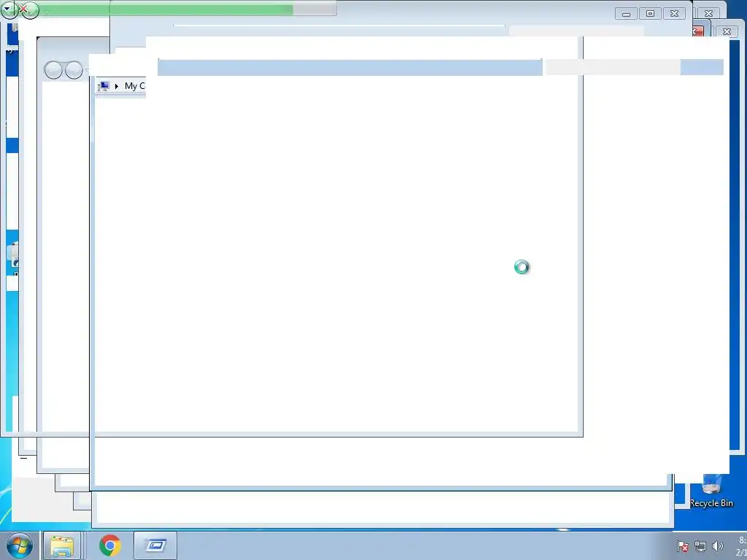
Task: Launch Google Chrome from the taskbar
Action: [x=110, y=545]
